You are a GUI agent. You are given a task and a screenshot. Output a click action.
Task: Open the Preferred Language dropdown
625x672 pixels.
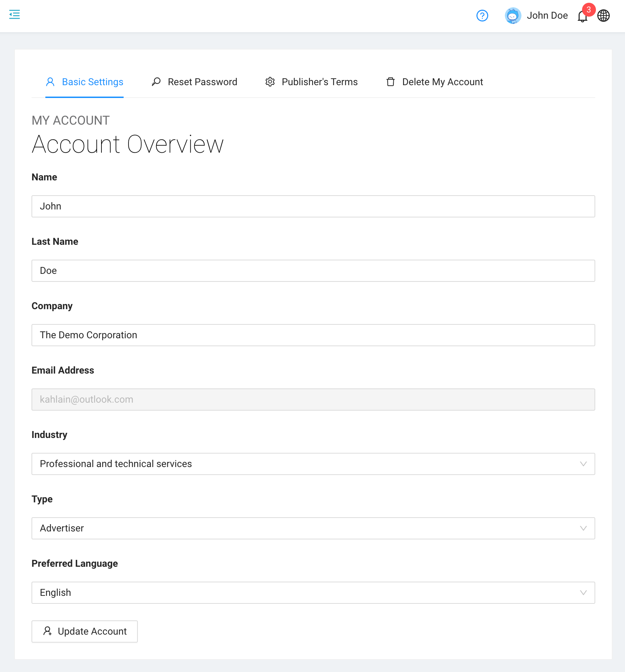pyautogui.click(x=313, y=593)
